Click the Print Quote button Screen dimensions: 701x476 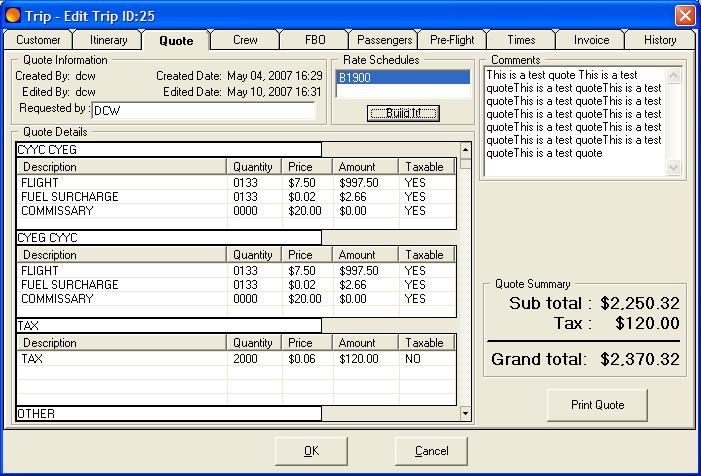coord(597,405)
